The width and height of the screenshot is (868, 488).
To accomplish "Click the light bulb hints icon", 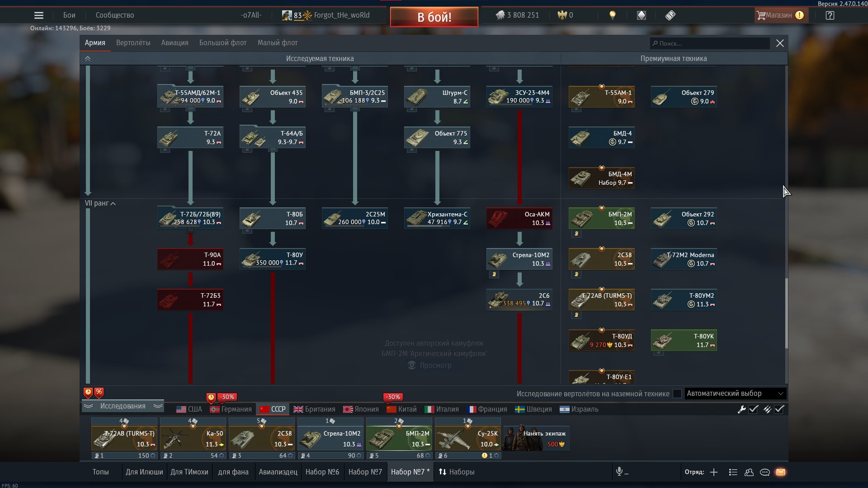I will pyautogui.click(x=613, y=15).
